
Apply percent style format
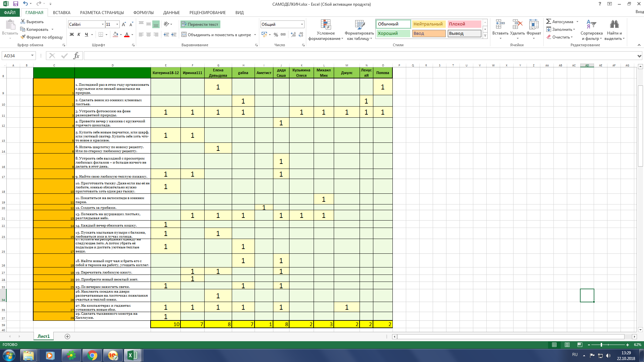[x=276, y=35]
